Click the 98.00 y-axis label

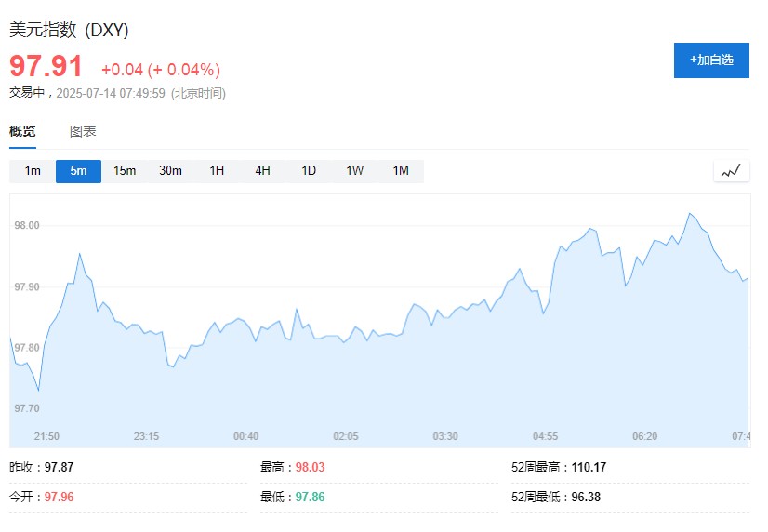click(x=26, y=225)
